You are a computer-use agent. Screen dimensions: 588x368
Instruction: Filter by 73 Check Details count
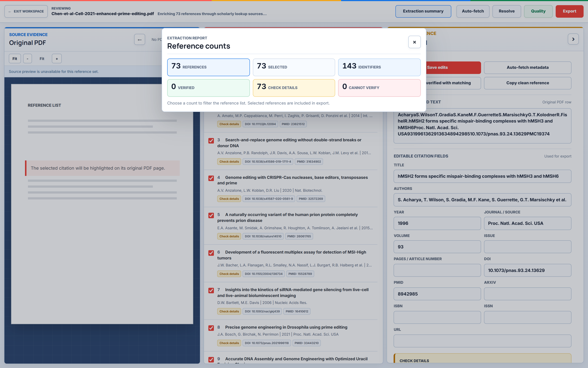click(x=294, y=88)
